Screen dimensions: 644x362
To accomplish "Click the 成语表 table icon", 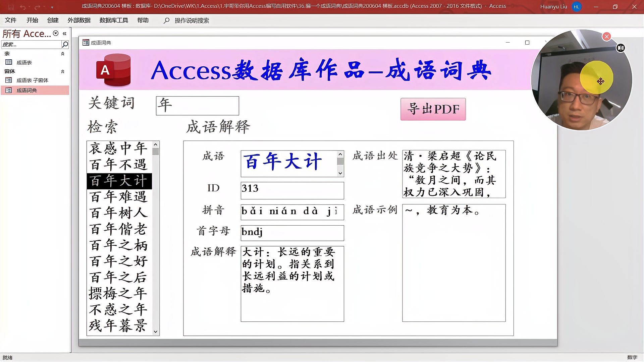I will click(x=9, y=62).
